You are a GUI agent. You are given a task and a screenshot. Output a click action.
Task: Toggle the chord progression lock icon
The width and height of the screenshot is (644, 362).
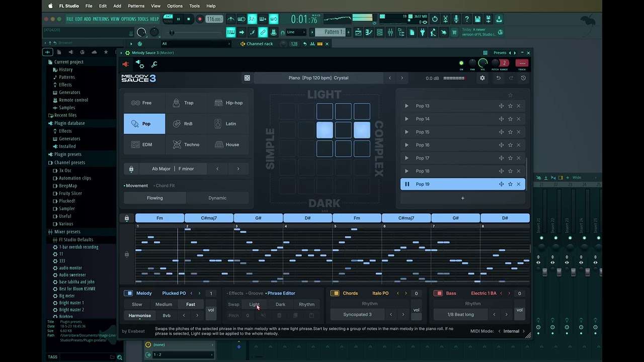point(127,218)
